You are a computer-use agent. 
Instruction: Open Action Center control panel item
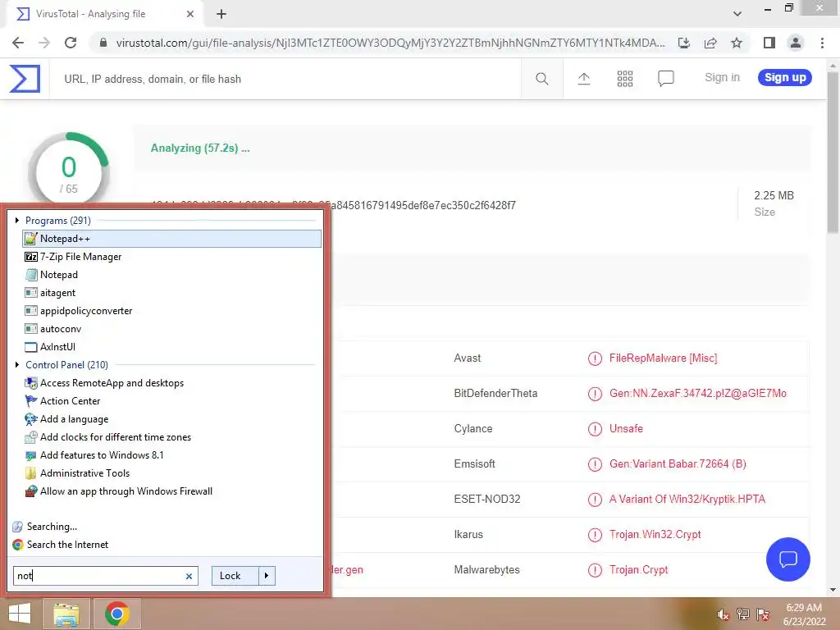pos(172,401)
